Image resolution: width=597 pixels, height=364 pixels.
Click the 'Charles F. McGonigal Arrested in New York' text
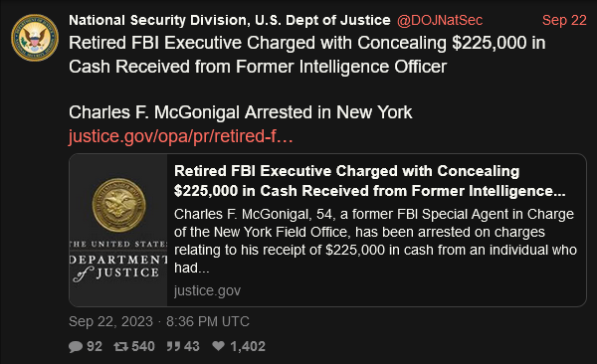tap(240, 112)
